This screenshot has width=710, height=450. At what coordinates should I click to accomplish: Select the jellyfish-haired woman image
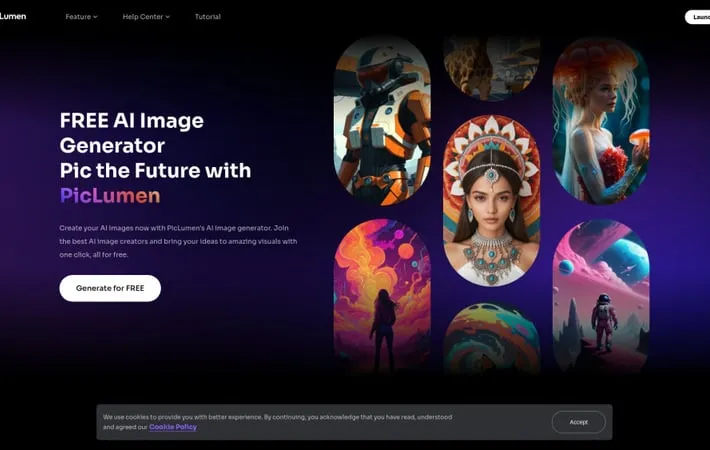(x=600, y=120)
